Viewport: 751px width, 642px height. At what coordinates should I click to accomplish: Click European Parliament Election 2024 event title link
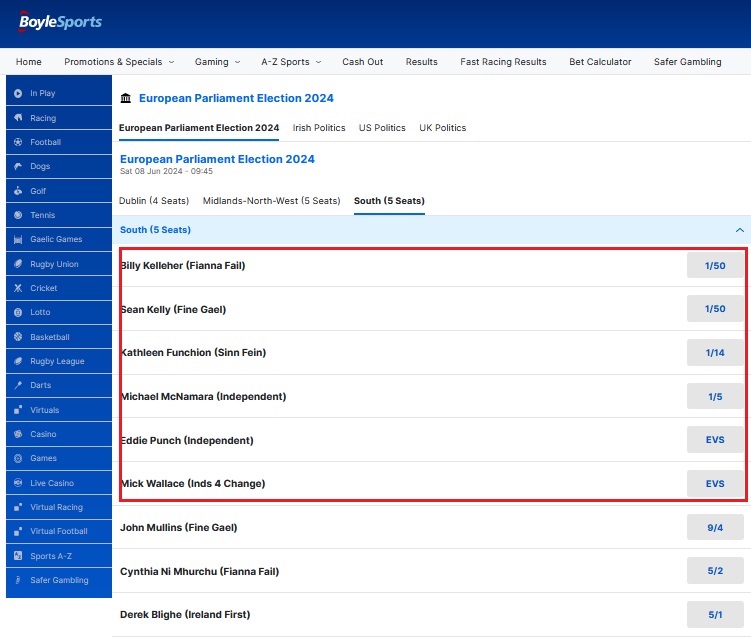click(217, 159)
